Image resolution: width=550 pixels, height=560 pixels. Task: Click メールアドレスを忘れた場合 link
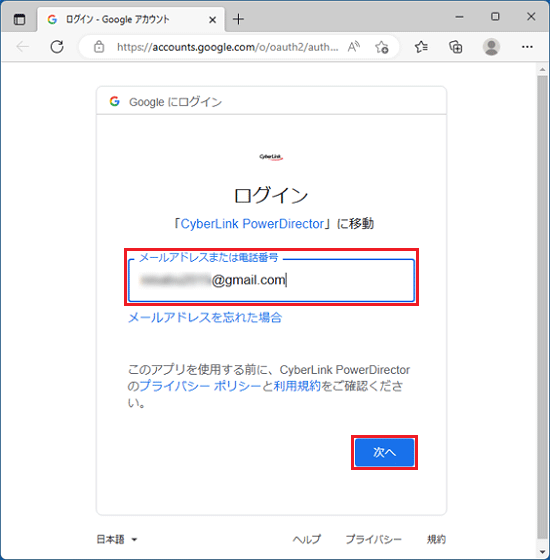pos(205,318)
